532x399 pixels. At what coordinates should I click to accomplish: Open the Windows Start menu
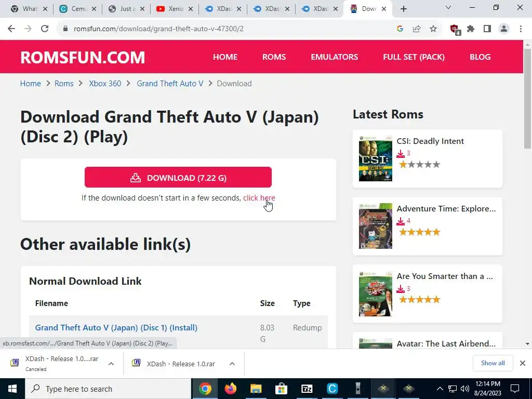click(x=12, y=389)
